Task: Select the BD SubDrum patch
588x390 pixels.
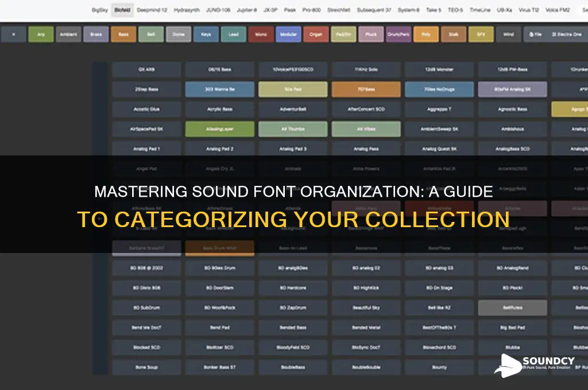Action: click(x=146, y=308)
